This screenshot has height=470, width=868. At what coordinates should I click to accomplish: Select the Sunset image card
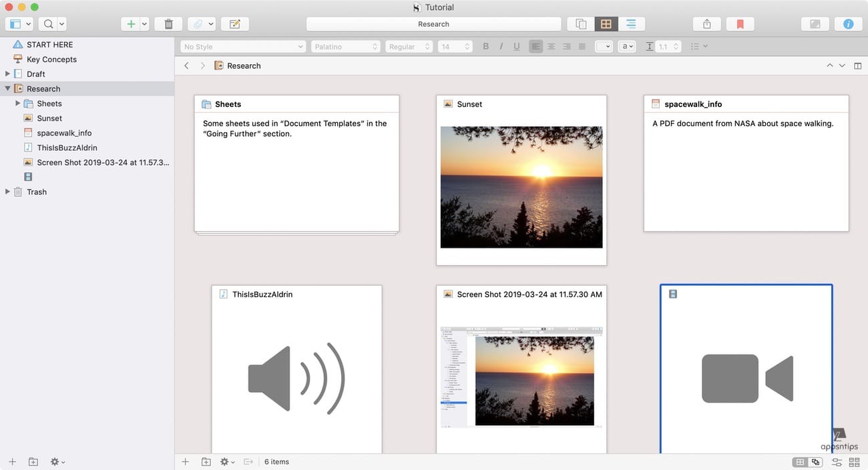pyautogui.click(x=521, y=180)
